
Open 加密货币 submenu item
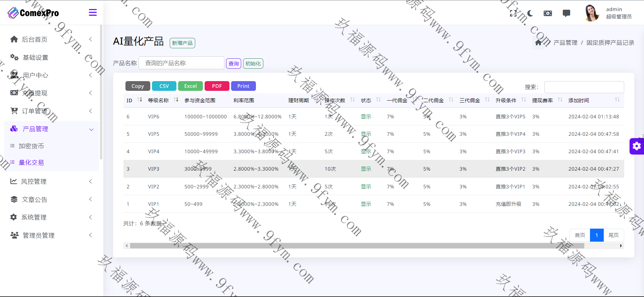pos(31,146)
